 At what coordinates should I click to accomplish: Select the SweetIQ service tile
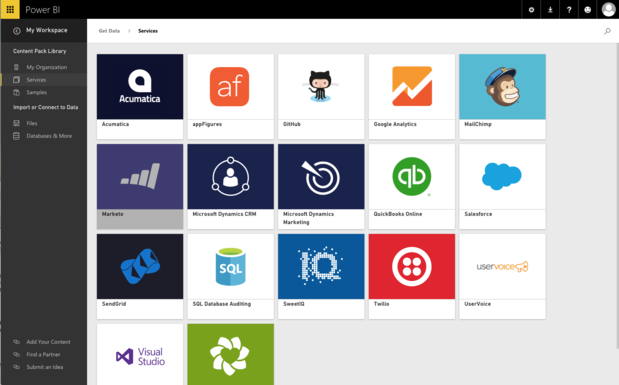pos(321,276)
